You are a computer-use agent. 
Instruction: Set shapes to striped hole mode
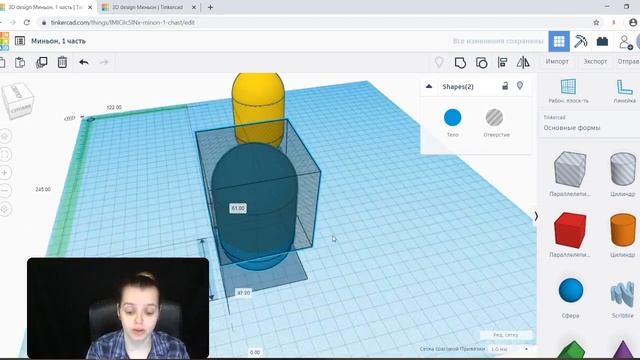pos(494,118)
